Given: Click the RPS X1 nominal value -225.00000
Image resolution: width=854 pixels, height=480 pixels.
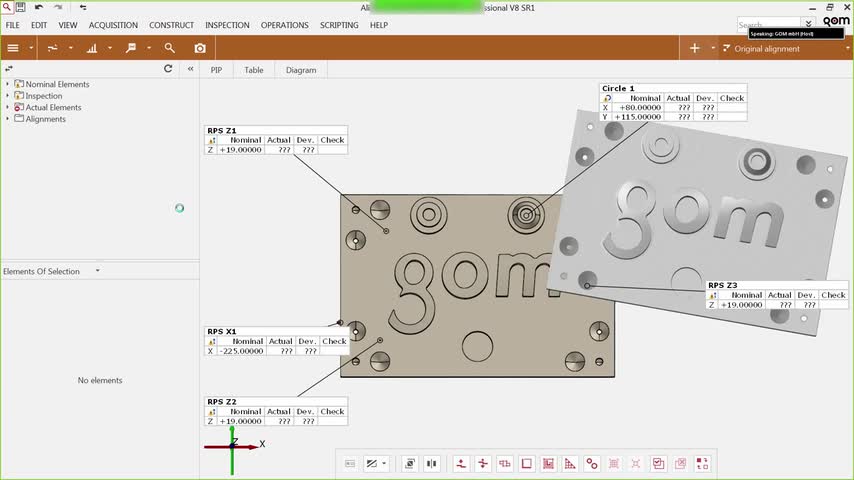Looking at the screenshot, I should 241,351.
